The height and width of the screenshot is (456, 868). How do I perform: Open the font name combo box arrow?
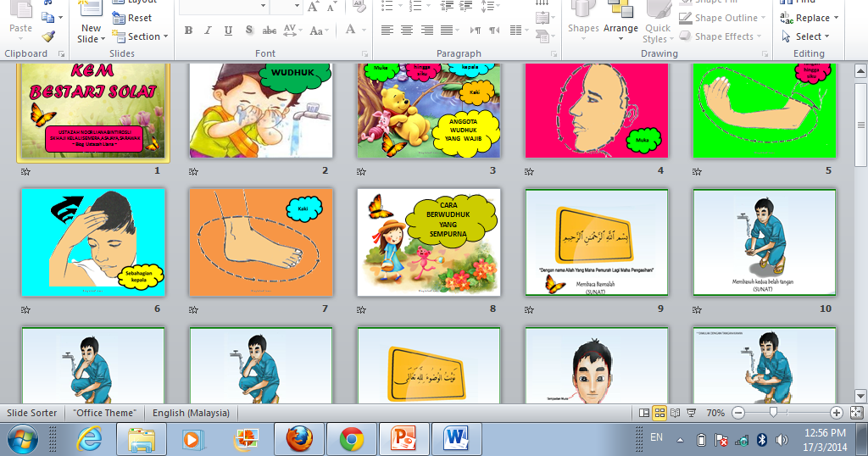[263, 6]
